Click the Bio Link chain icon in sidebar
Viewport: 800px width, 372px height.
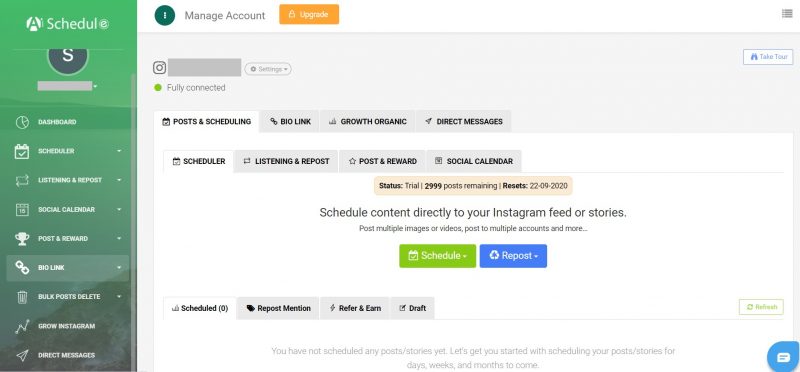point(22,268)
